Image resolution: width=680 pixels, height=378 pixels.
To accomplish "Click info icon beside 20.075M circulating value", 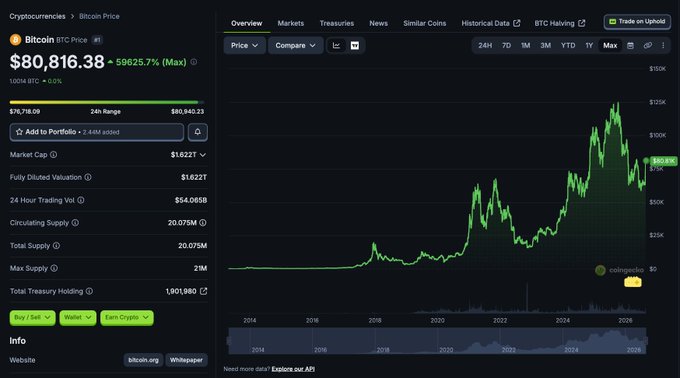I will click(203, 223).
